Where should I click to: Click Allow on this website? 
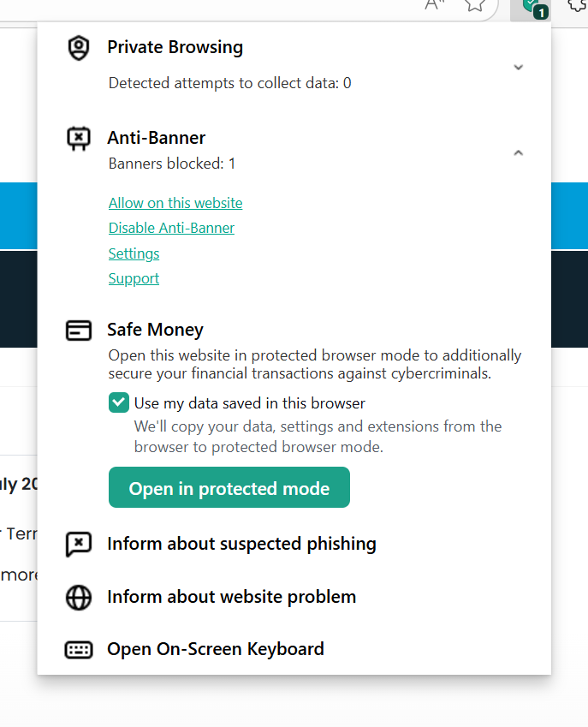coord(175,203)
